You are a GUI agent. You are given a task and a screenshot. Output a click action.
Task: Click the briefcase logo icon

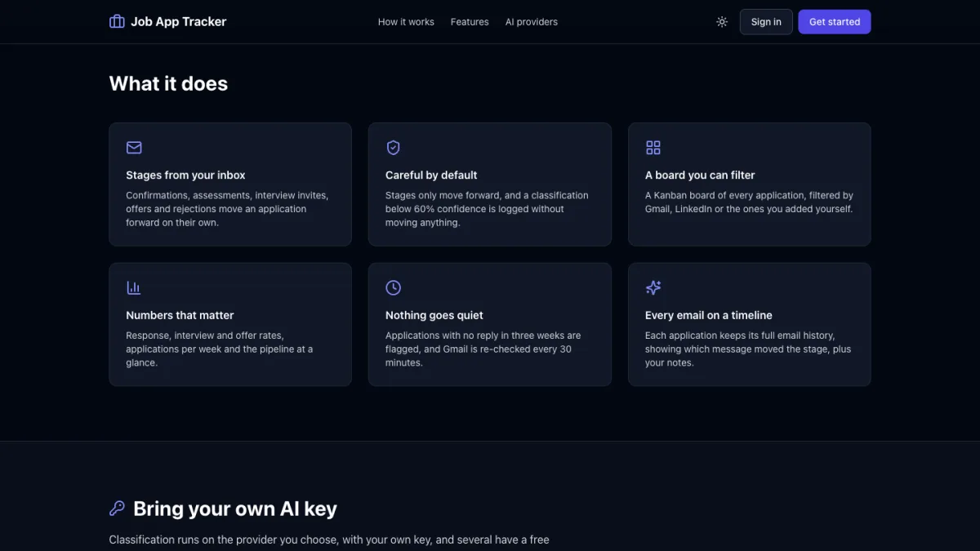117,22
